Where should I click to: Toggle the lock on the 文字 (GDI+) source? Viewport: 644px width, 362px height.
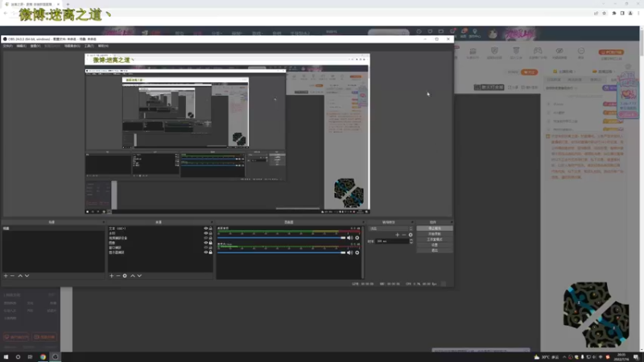click(x=211, y=228)
